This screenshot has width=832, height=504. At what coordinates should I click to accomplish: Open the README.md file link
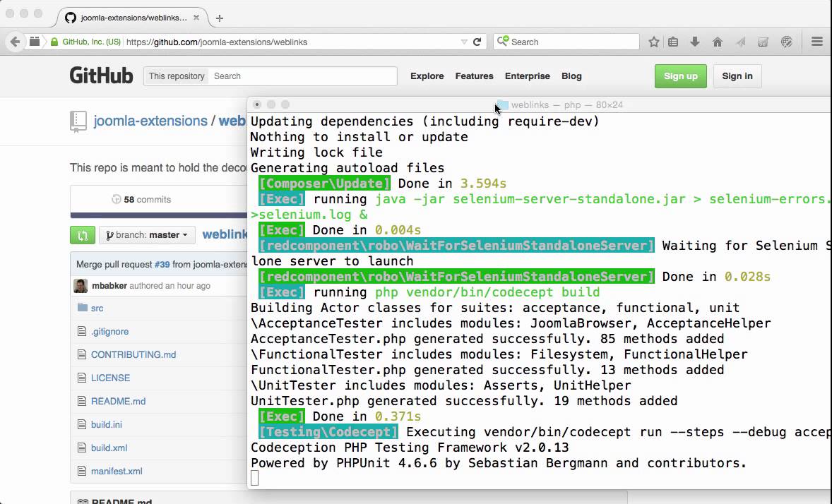[119, 401]
